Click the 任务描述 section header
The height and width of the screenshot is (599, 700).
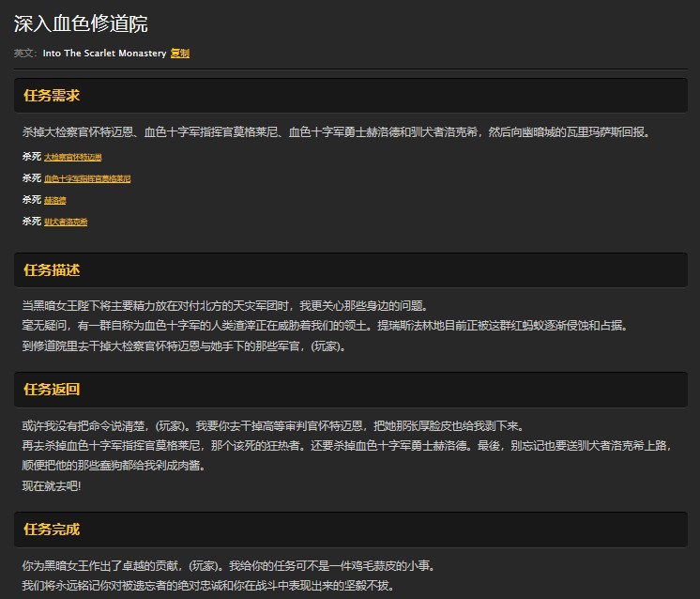pos(52,270)
